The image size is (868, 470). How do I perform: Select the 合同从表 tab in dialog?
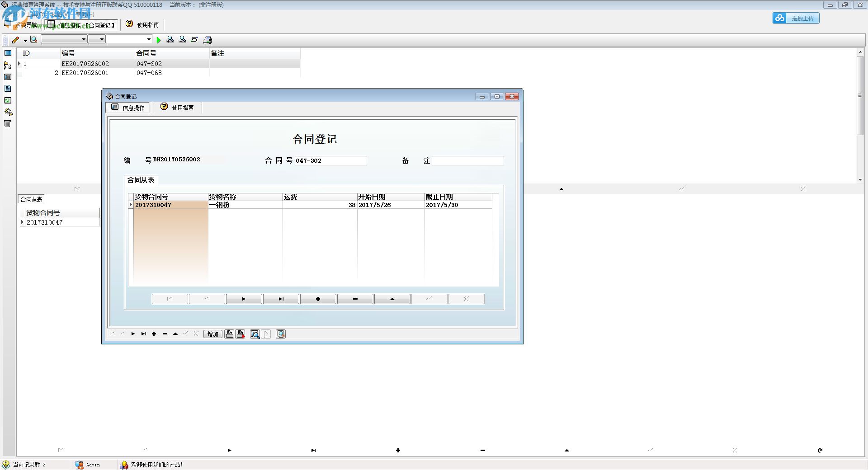[141, 180]
